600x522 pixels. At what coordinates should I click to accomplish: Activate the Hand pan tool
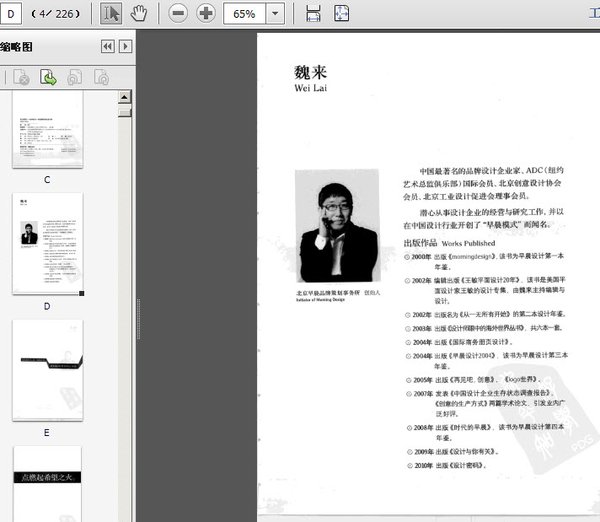(140, 14)
